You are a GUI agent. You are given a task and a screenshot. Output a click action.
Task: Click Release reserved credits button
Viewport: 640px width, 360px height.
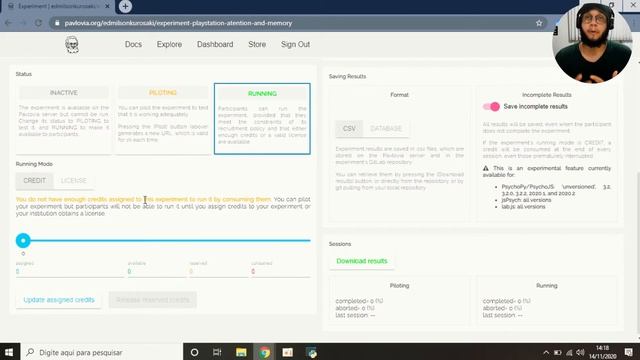[x=153, y=300]
